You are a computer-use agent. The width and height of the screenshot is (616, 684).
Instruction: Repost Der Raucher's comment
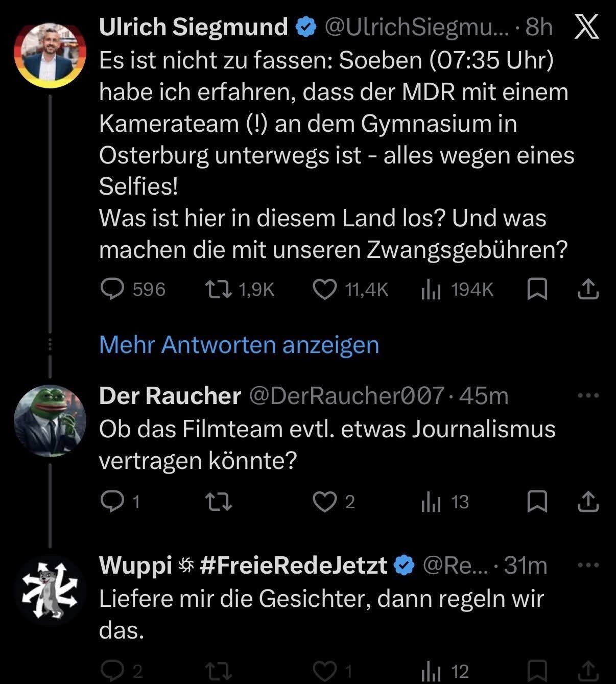tap(219, 502)
